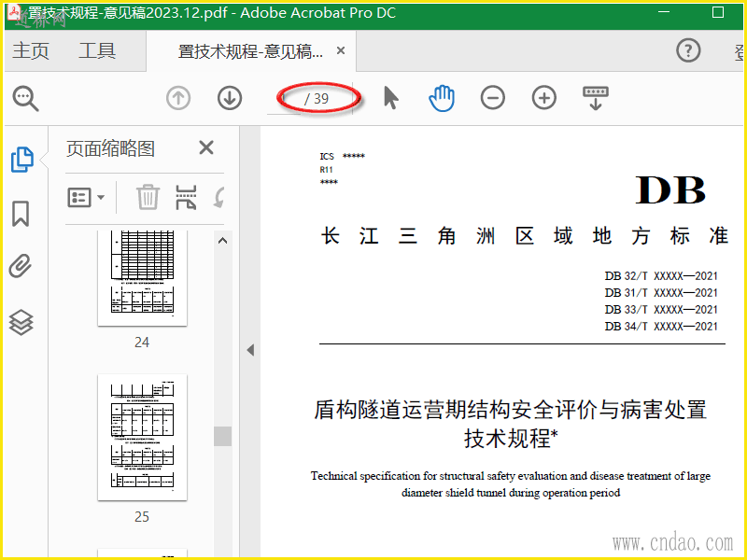Close the 页面缩略图 panel
Viewport: 747px width, 560px height.
pos(206,147)
